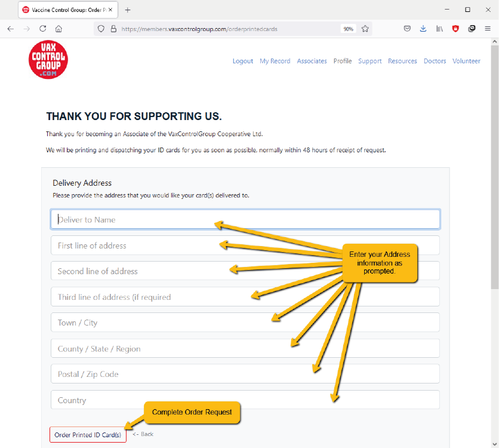Open the Library bookmarks icon
499x448 pixels.
coord(439,29)
